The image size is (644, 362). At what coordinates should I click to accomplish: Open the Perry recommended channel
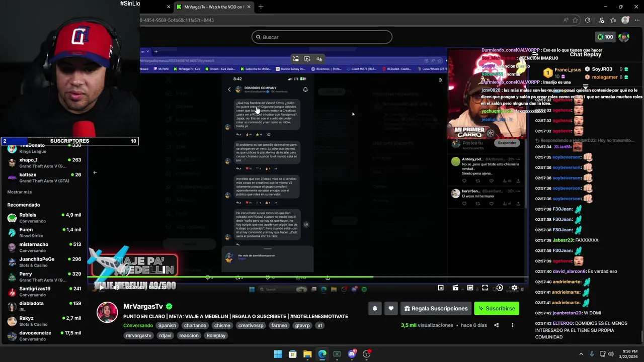[44, 277]
